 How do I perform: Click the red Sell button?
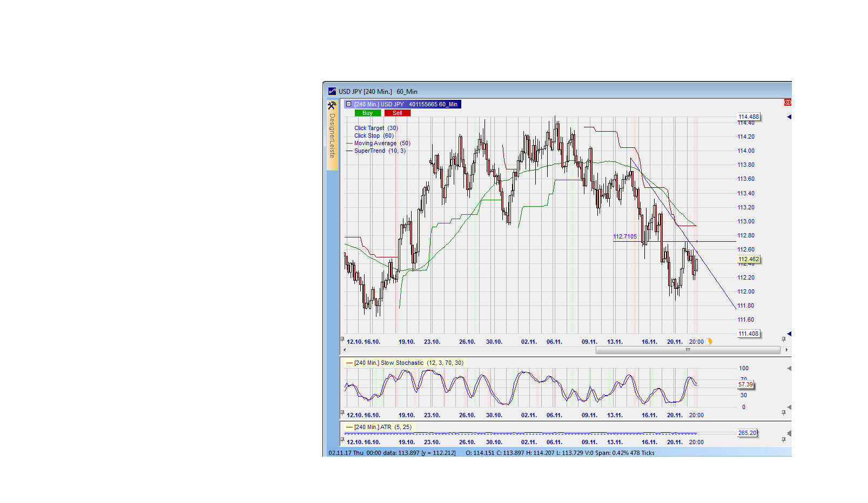point(398,113)
